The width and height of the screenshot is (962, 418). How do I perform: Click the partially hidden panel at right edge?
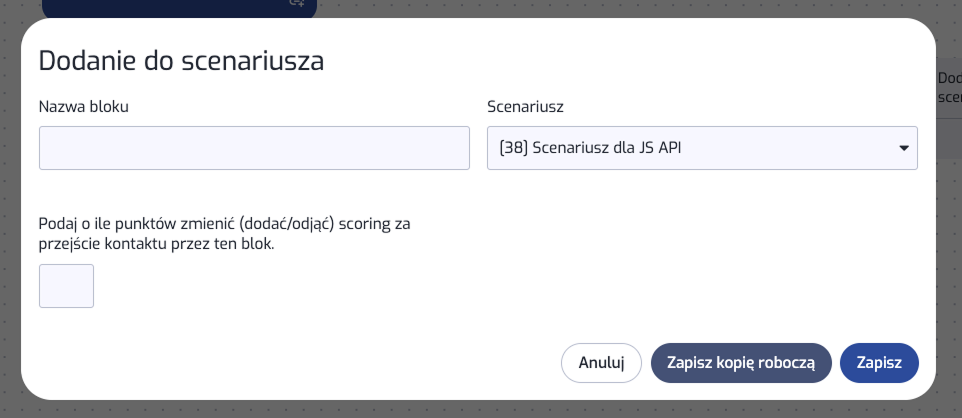pyautogui.click(x=949, y=90)
